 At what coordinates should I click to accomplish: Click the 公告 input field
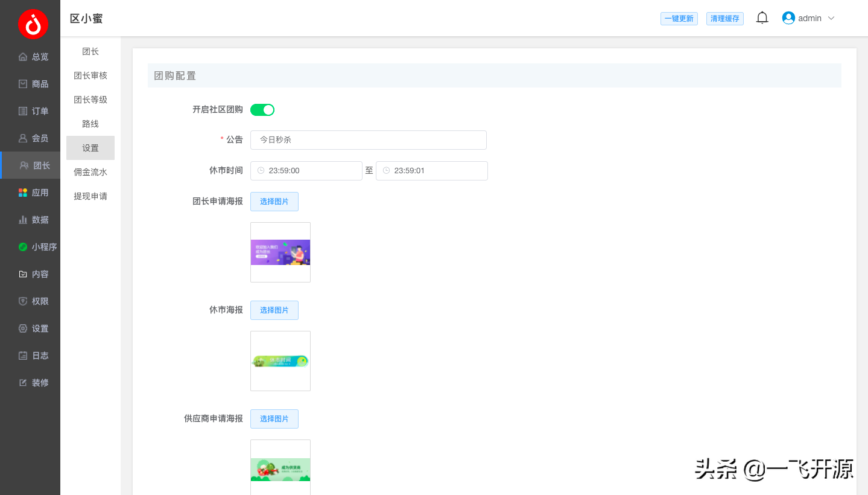[369, 140]
